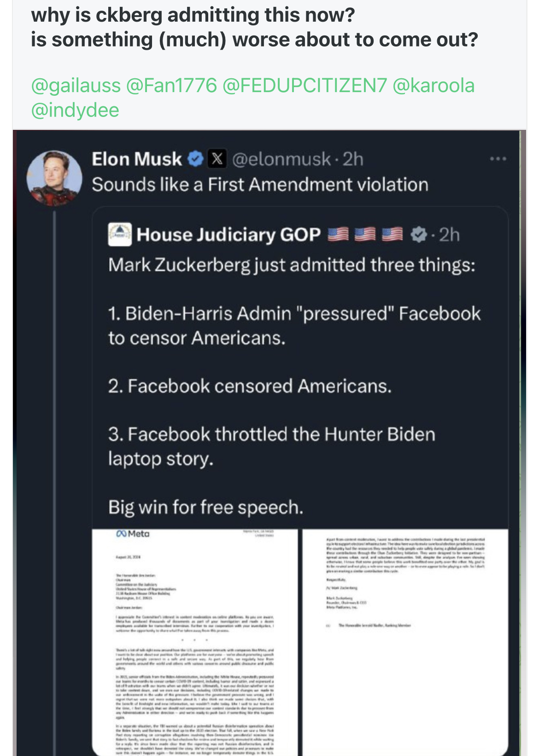
Task: Click the "Sounds like a First Amendment violation" text
Action: [260, 185]
